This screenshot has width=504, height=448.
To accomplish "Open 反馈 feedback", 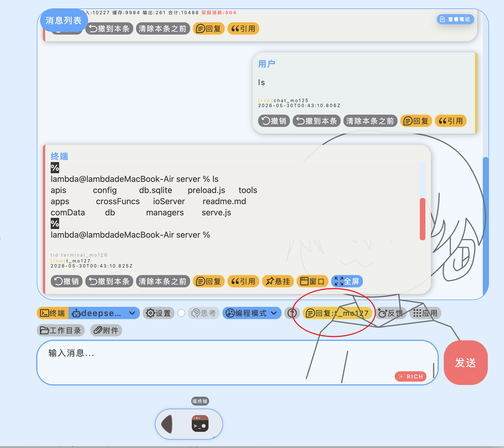I will click(x=391, y=313).
